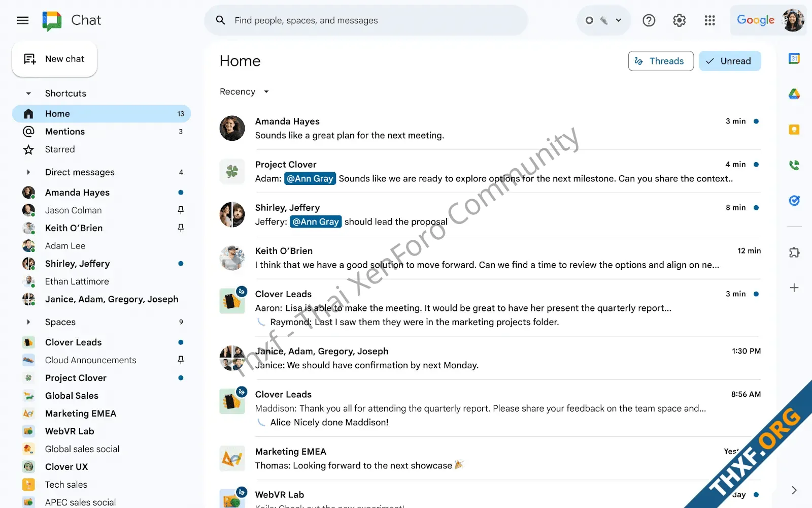Click the Starred star icon
The image size is (812, 508).
(29, 149)
